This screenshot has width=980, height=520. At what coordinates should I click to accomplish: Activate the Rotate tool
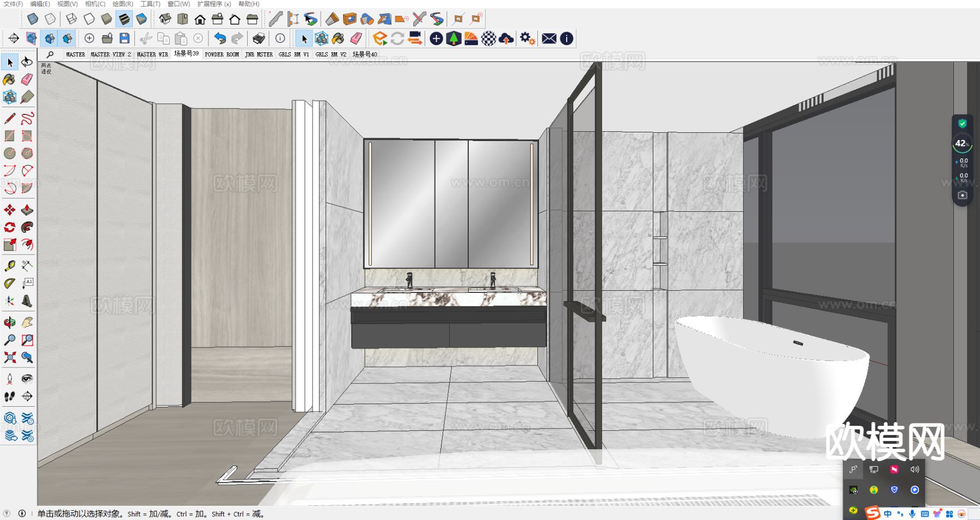(x=9, y=227)
